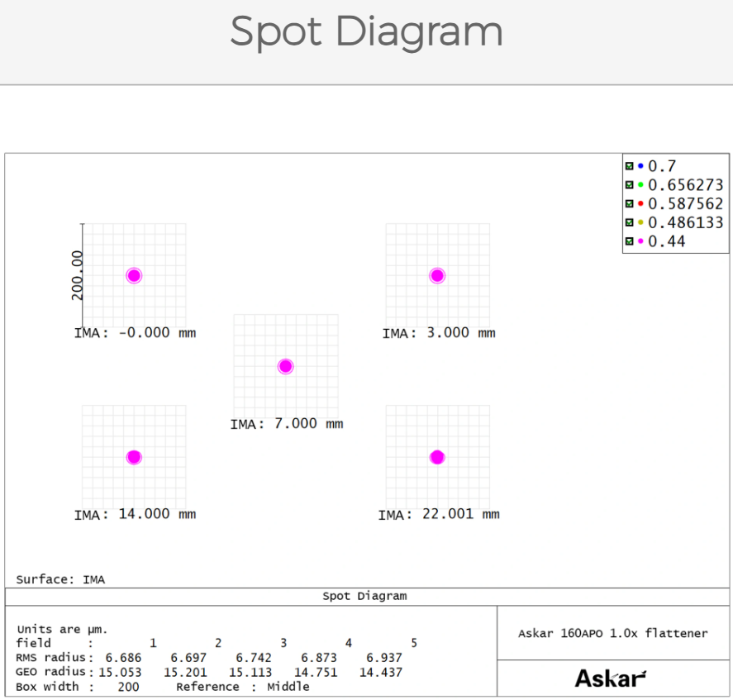Click the magenta spot in the 3.000 mm plot
The width and height of the screenshot is (733, 700).
[x=438, y=275]
